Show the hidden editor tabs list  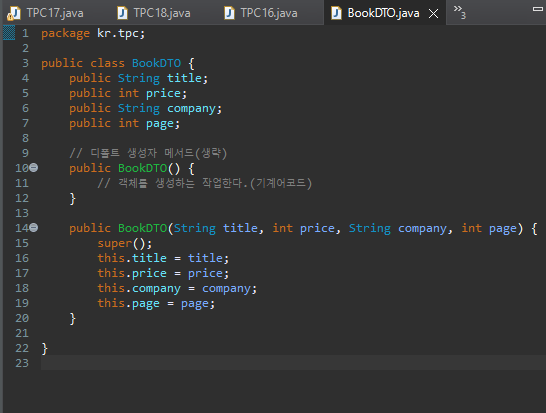pos(460,12)
